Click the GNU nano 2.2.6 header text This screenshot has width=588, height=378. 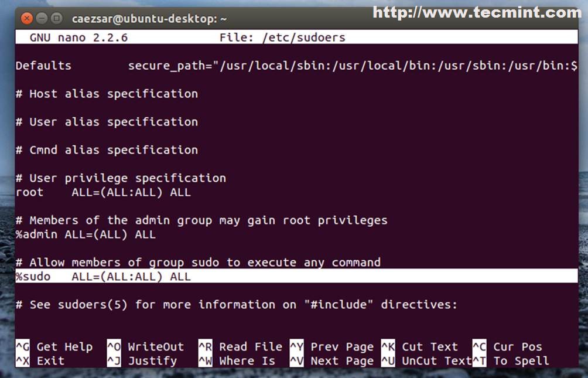(78, 38)
